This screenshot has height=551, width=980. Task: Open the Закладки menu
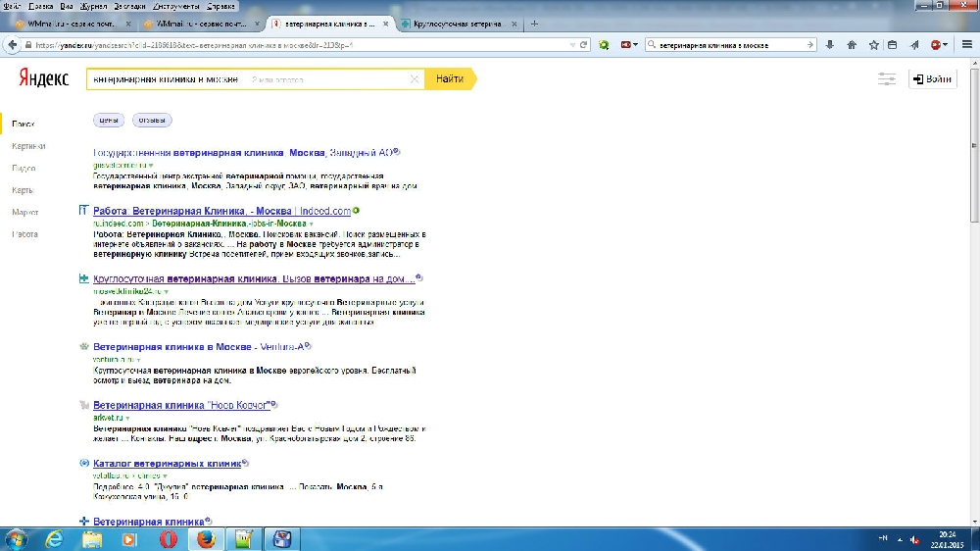tap(129, 6)
